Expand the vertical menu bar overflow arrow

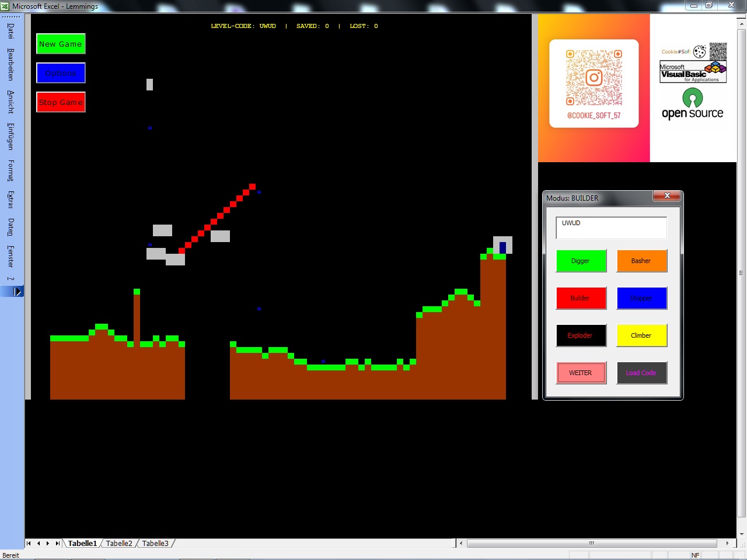[x=18, y=291]
